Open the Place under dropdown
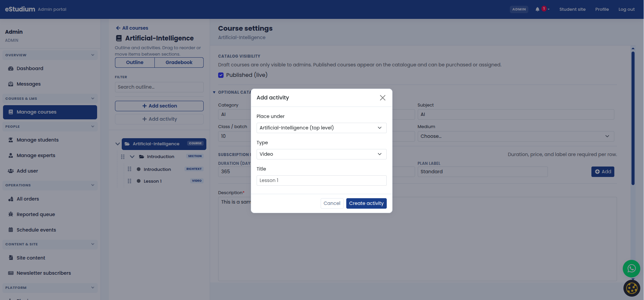644x300 pixels. (321, 128)
